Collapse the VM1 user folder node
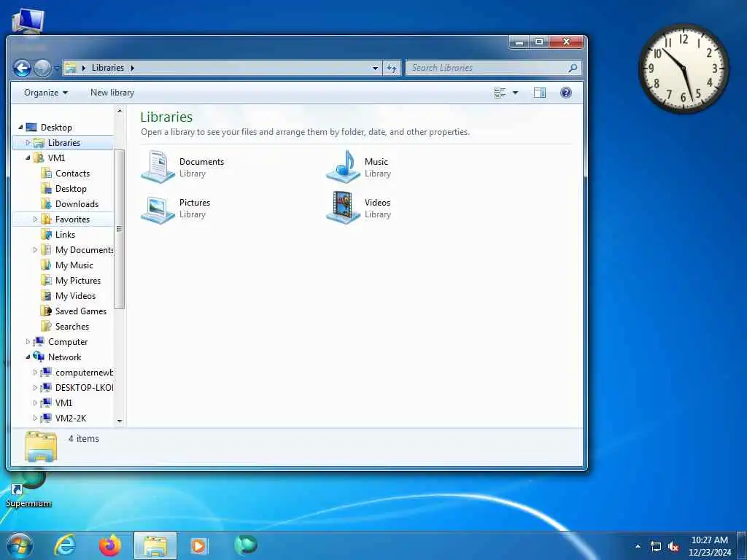Image resolution: width=747 pixels, height=560 pixels. click(28, 157)
